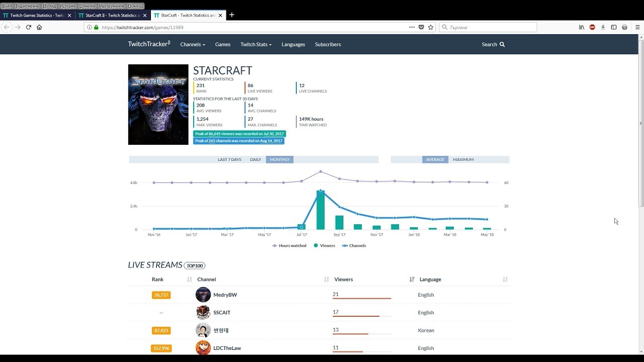This screenshot has height=362, width=644.
Task: Click the LDCTheLaw channel avatar
Action: (203, 348)
